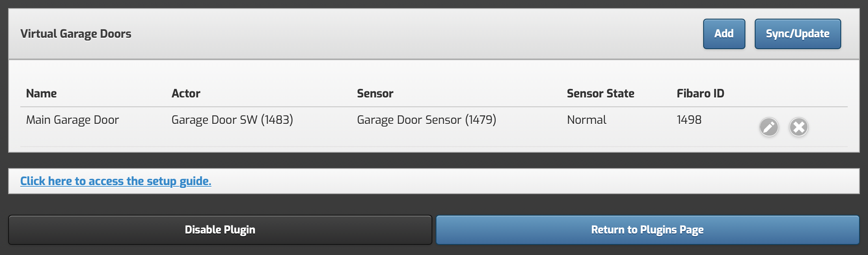Click blank space right of setup guide link
868x255 pixels.
click(x=528, y=181)
